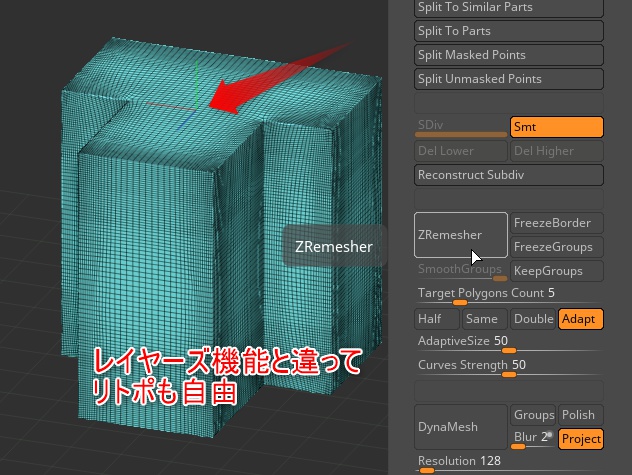Run the ZRemesher button
This screenshot has height=475, width=632.
click(x=461, y=235)
